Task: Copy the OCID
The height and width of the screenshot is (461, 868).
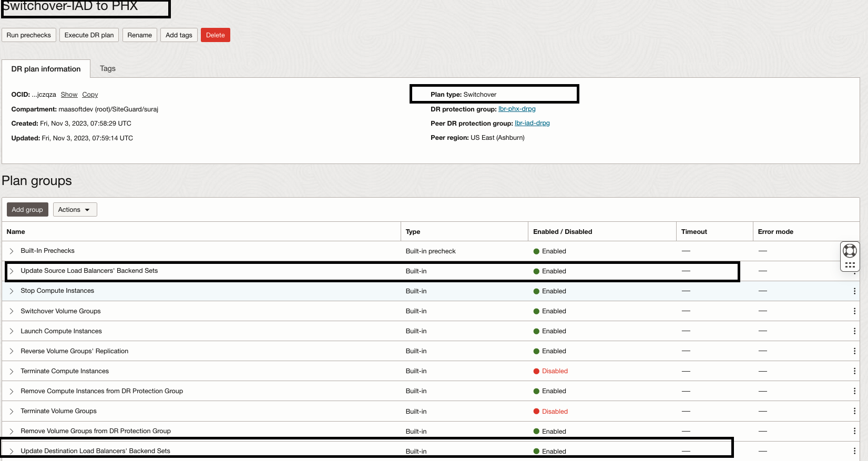Action: [90, 95]
